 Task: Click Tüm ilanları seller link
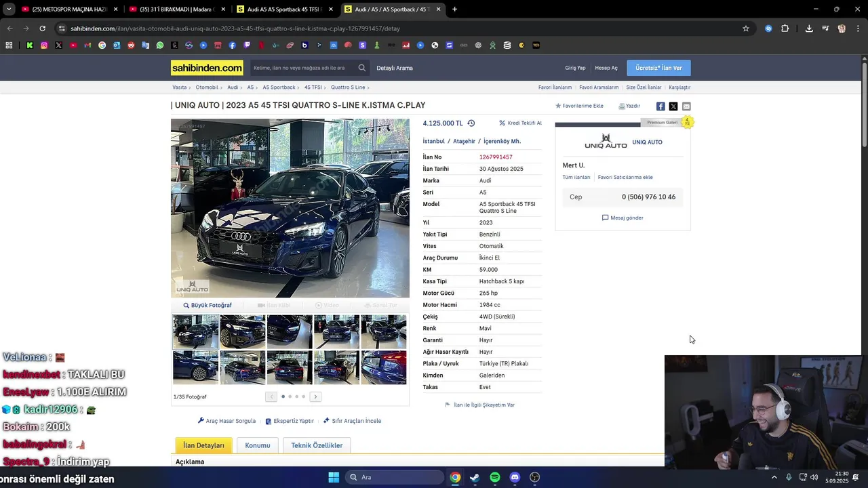pos(576,177)
